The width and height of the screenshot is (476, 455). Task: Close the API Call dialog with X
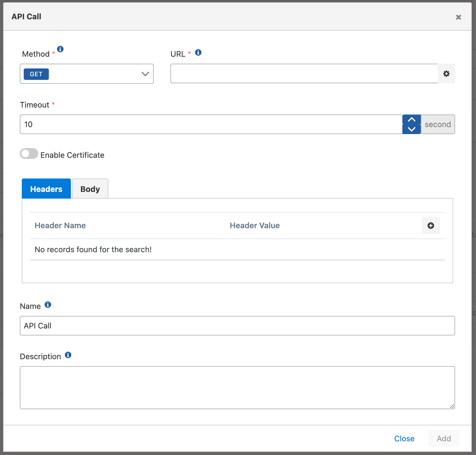458,17
